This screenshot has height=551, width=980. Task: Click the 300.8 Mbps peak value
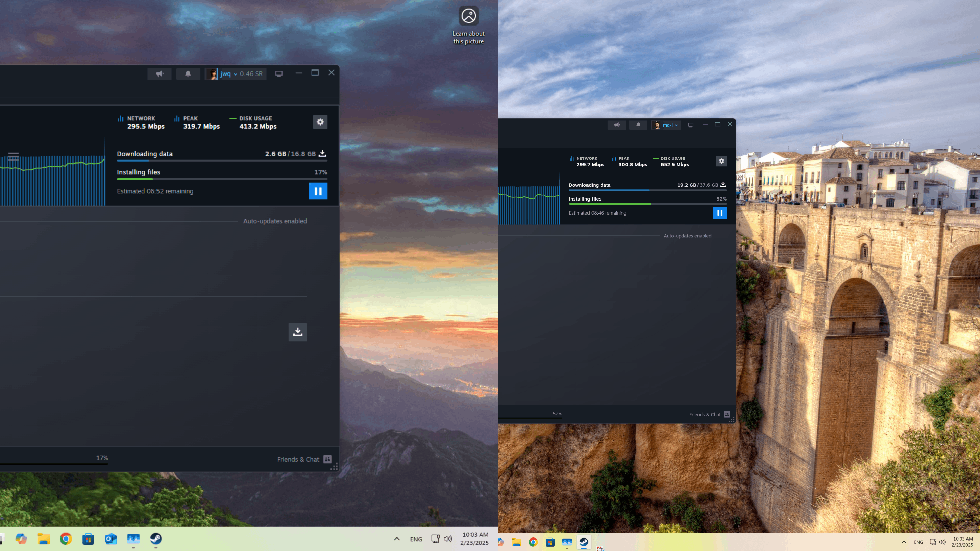[x=633, y=164]
